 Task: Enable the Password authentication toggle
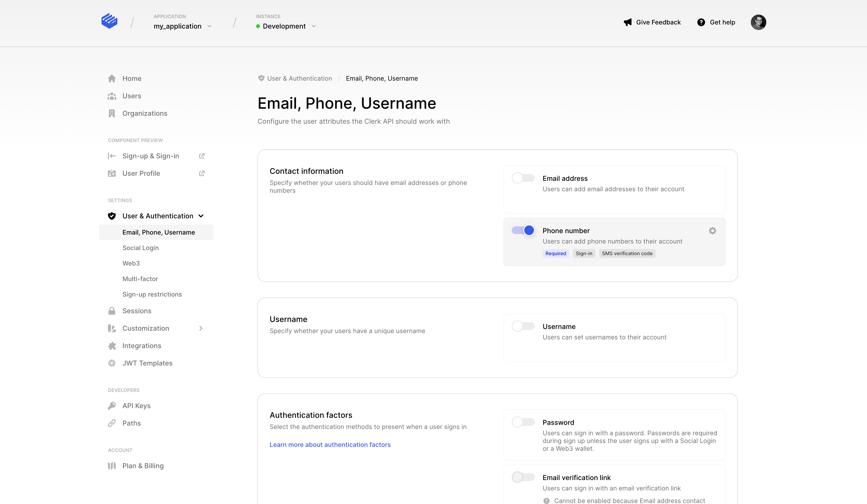[x=523, y=422]
